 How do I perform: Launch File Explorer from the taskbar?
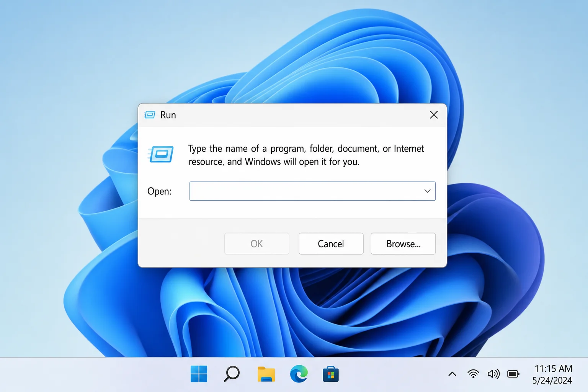click(266, 374)
